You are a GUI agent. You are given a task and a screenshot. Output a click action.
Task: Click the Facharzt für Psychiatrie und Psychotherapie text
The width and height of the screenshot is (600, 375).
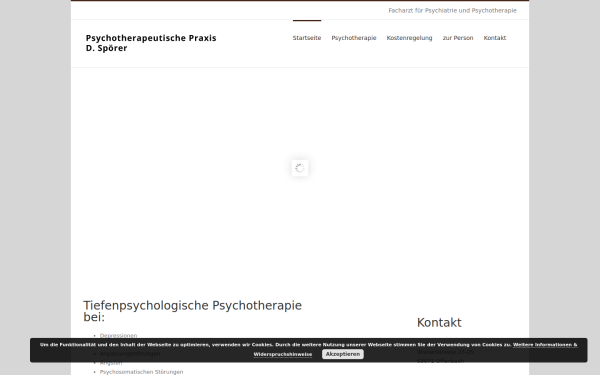(x=452, y=10)
